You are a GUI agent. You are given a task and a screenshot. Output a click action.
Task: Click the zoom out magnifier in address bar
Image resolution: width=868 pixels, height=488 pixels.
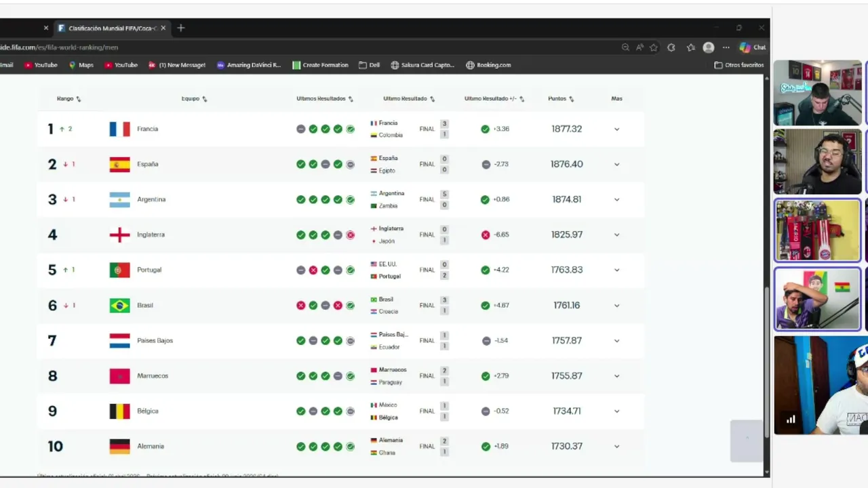tap(625, 47)
